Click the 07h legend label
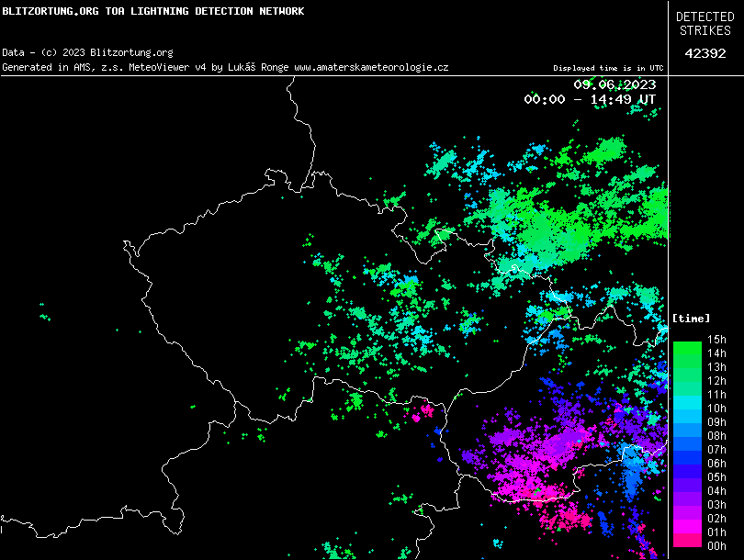 coord(716,450)
